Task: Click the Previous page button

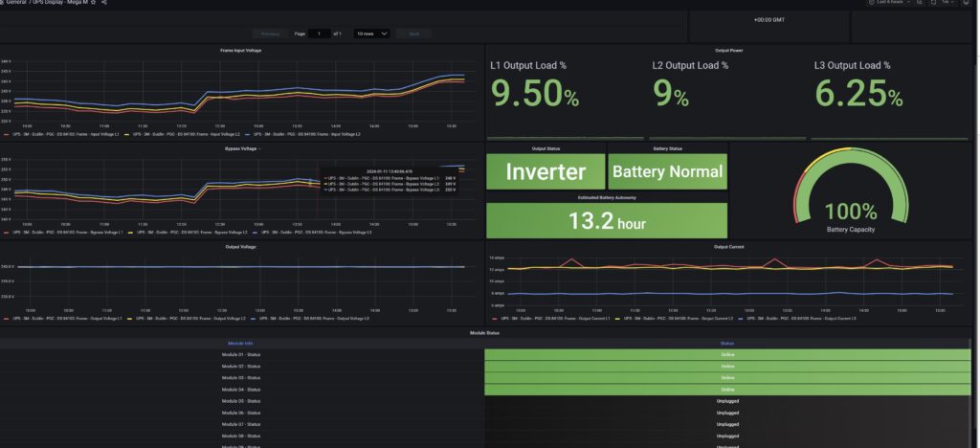Action: [x=270, y=34]
